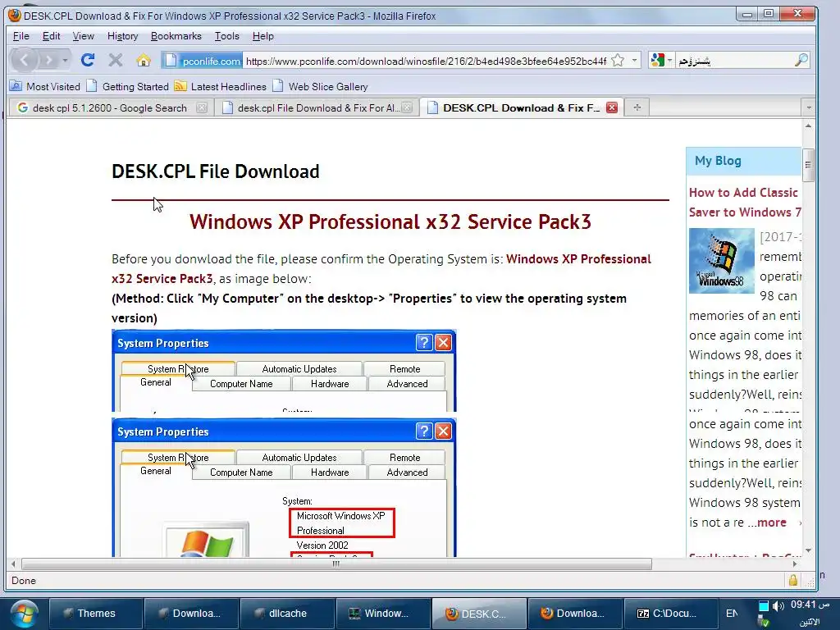Image resolution: width=840 pixels, height=630 pixels.
Task: Click the horizontal scrollbar thumb
Action: (336, 564)
